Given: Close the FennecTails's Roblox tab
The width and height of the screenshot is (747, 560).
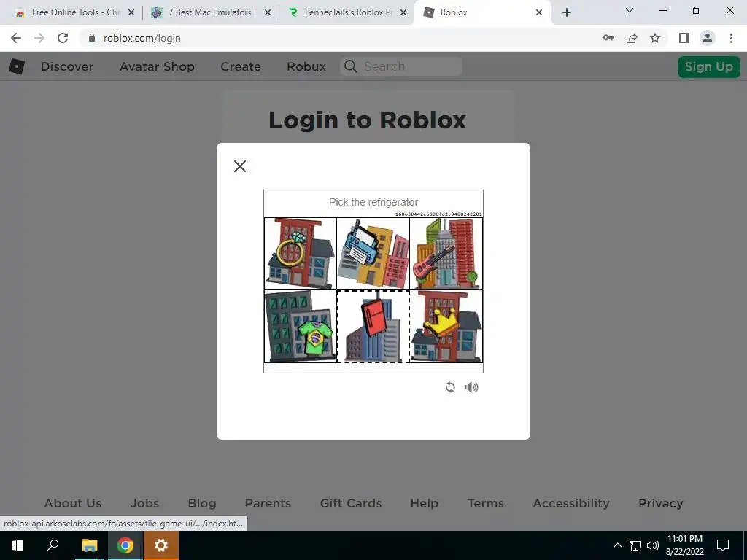Looking at the screenshot, I should point(403,13).
